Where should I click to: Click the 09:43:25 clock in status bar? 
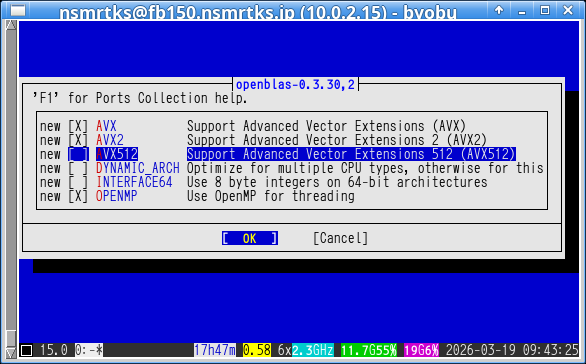coord(550,350)
